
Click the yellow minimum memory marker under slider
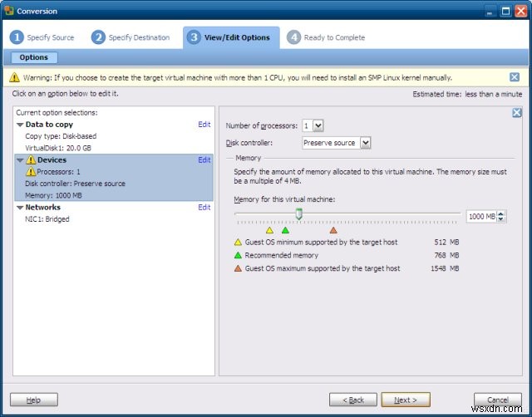point(269,231)
